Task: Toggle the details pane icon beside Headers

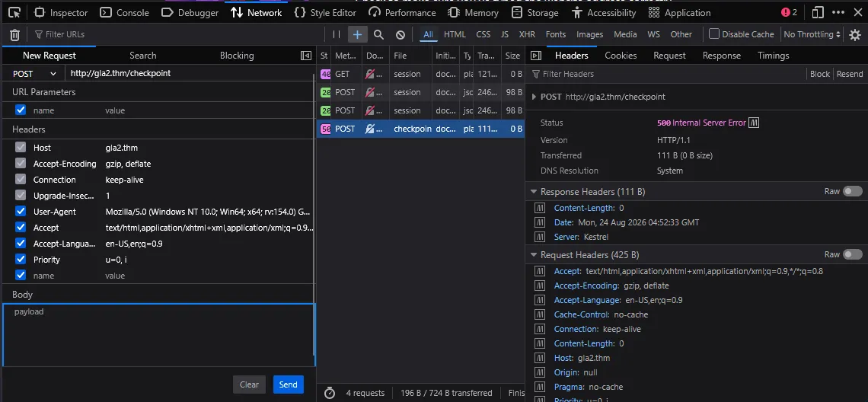Action: coord(535,56)
